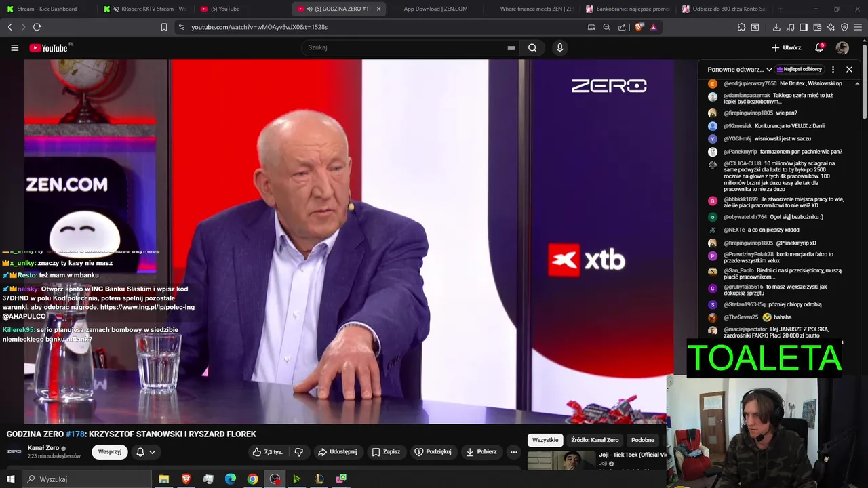Open the on-screen keyboard icon in search
Screen dimensions: 868x488
(511, 48)
